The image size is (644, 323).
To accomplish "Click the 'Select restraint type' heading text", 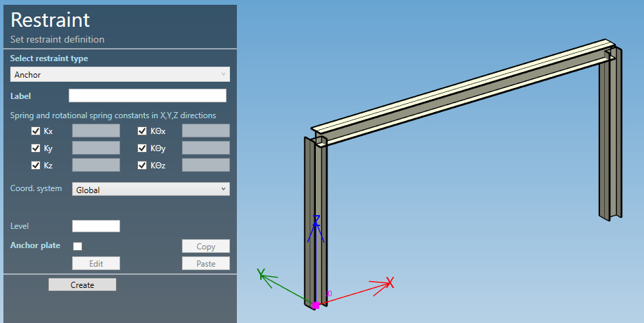I will coord(49,58).
